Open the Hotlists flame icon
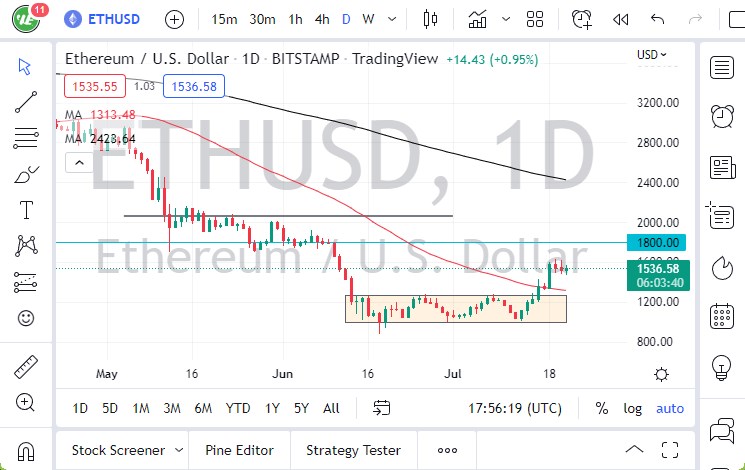 tap(722, 268)
